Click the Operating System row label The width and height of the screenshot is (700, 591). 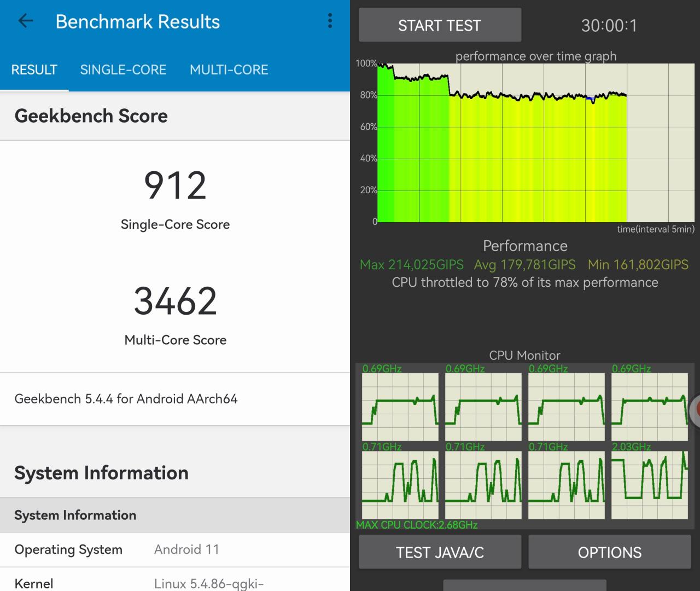(x=68, y=549)
